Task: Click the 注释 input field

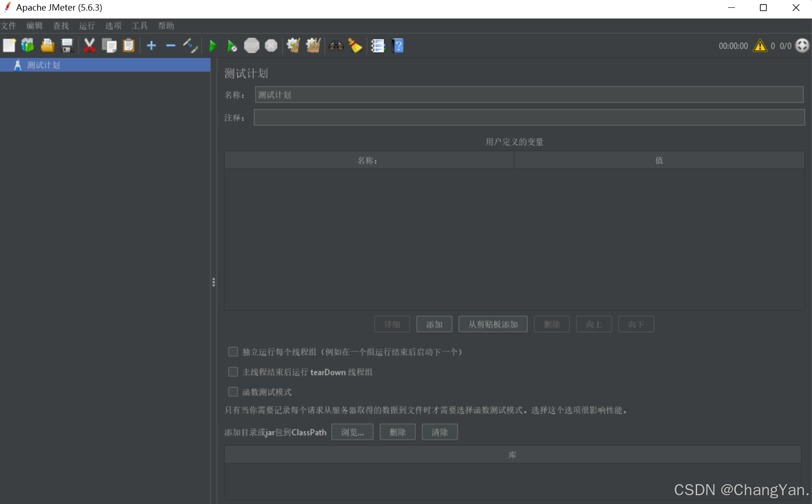Action: [529, 117]
